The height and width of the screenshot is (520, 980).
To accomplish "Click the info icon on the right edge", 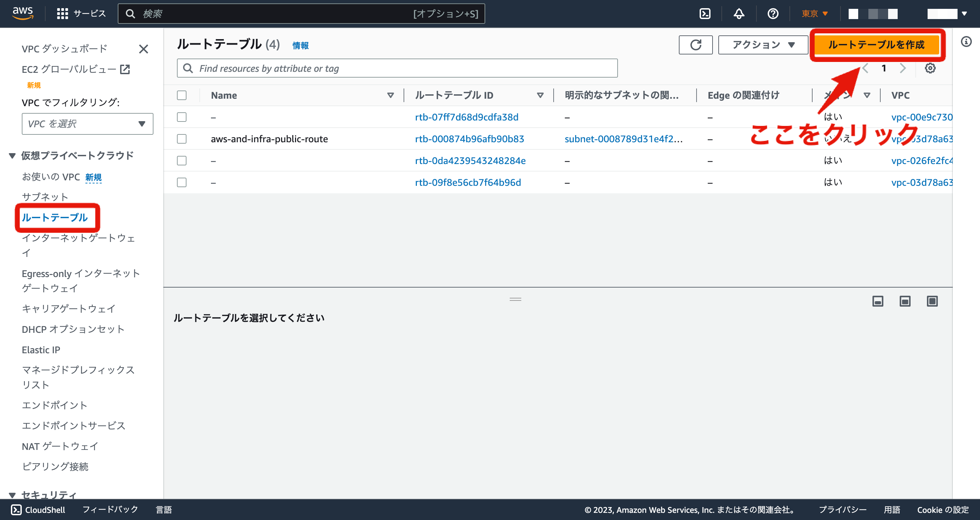I will coord(967,42).
